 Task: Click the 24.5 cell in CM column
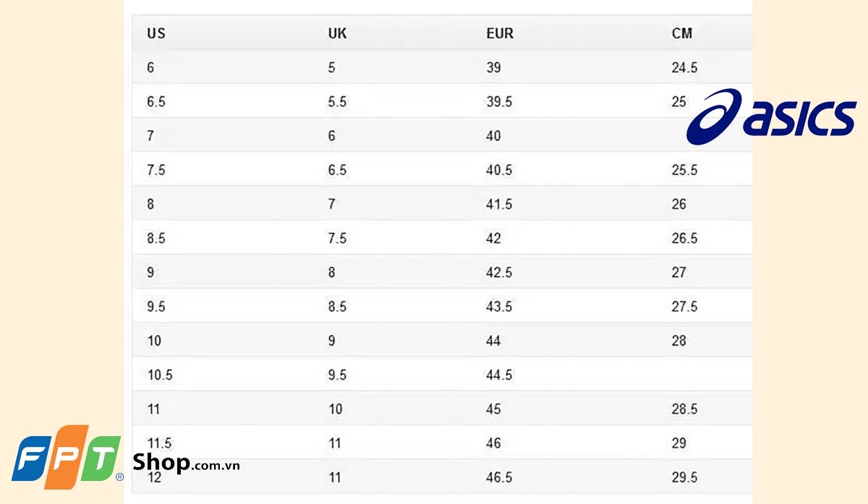[x=684, y=68]
